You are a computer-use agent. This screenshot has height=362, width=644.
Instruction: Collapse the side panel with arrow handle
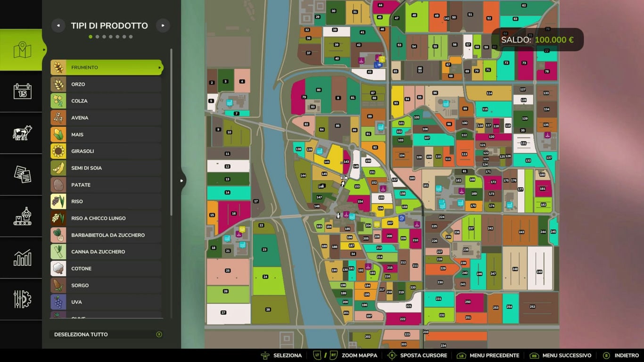click(x=182, y=181)
